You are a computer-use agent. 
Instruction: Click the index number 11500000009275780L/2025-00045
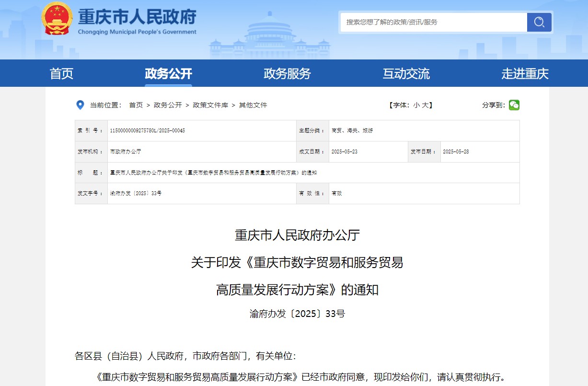(x=148, y=130)
